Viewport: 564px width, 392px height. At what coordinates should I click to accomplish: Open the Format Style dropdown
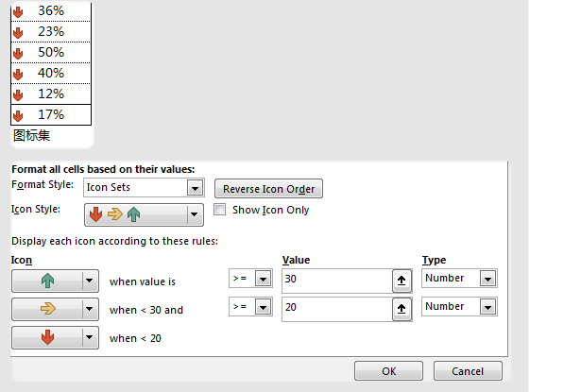pyautogui.click(x=144, y=187)
